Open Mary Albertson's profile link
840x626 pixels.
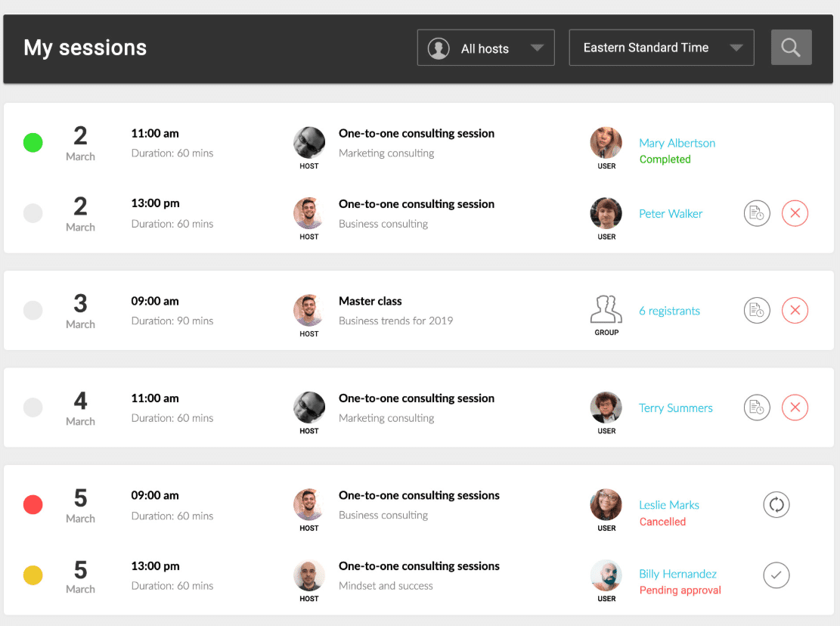point(677,143)
